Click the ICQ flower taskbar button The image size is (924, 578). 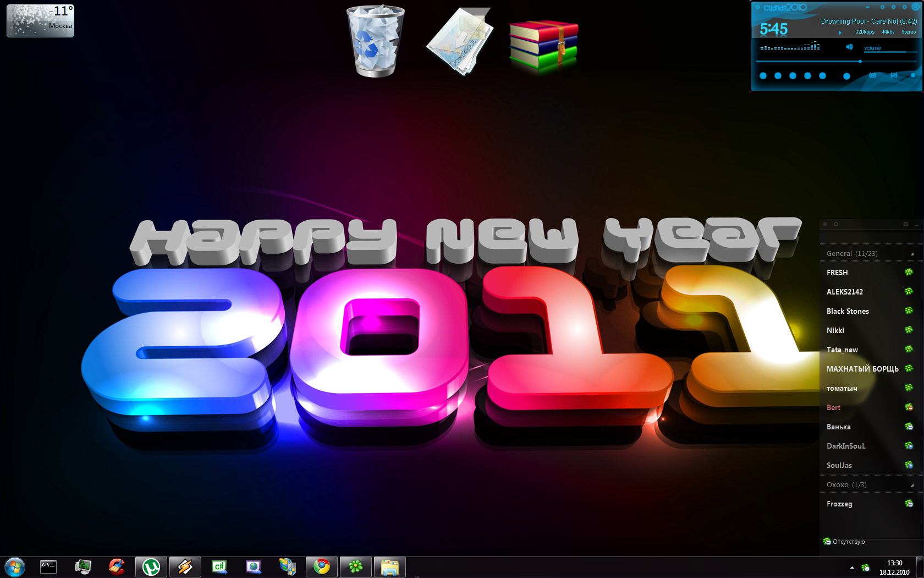click(x=356, y=566)
